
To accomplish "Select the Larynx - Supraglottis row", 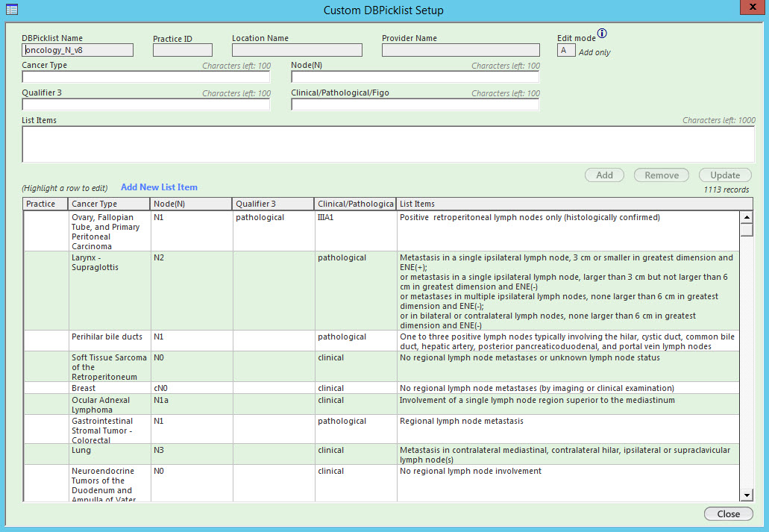I will (x=381, y=291).
